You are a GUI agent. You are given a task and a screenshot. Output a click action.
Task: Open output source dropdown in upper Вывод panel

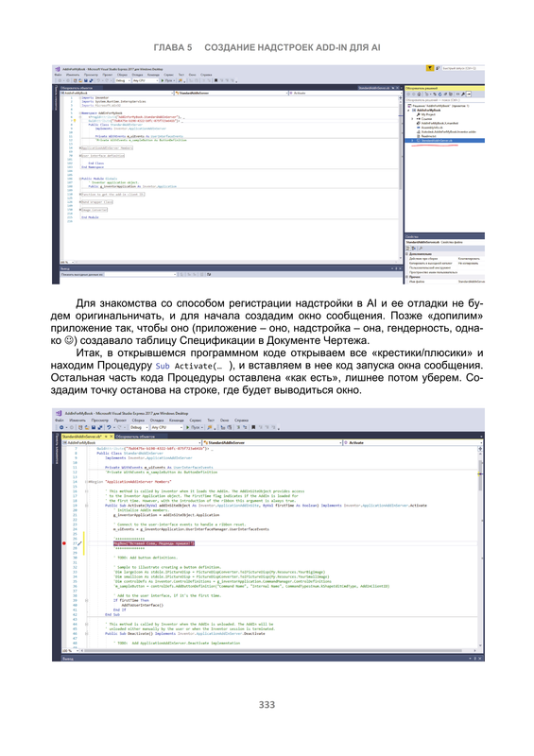(x=141, y=274)
